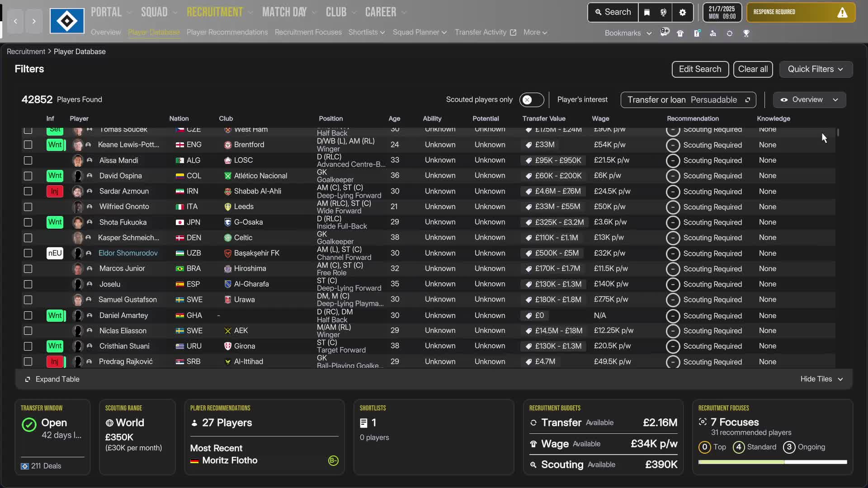Switch to the Player Recommendations tab
The height and width of the screenshot is (488, 868).
[227, 32]
